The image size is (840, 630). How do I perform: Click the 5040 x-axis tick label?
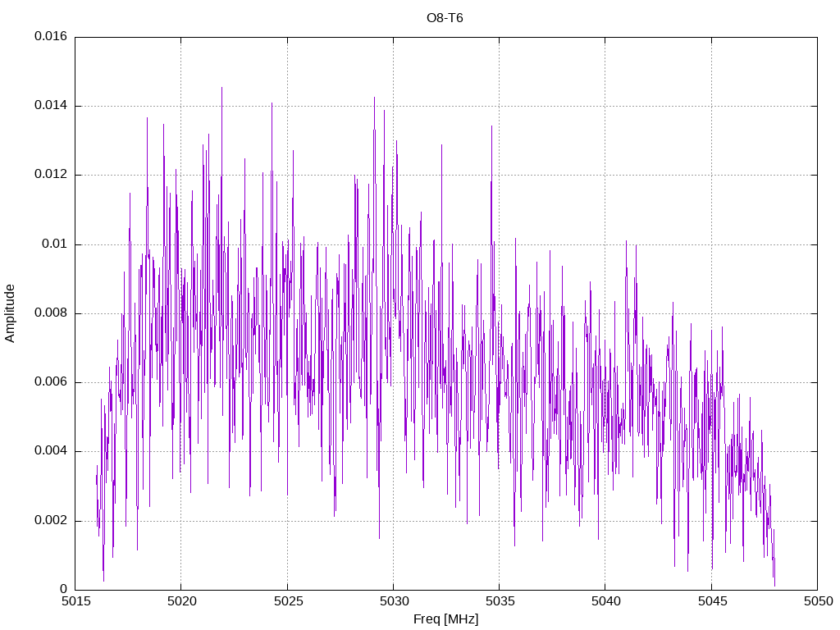pos(606,601)
